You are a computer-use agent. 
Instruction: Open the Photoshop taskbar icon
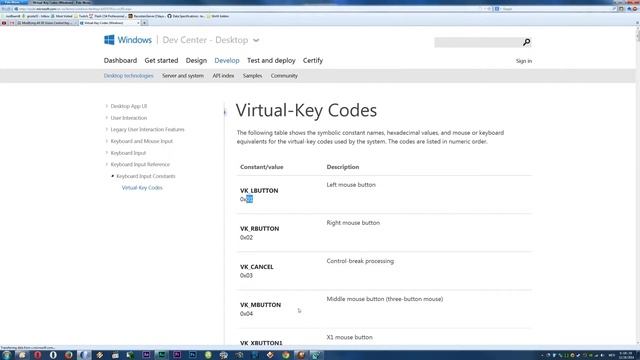[192, 355]
